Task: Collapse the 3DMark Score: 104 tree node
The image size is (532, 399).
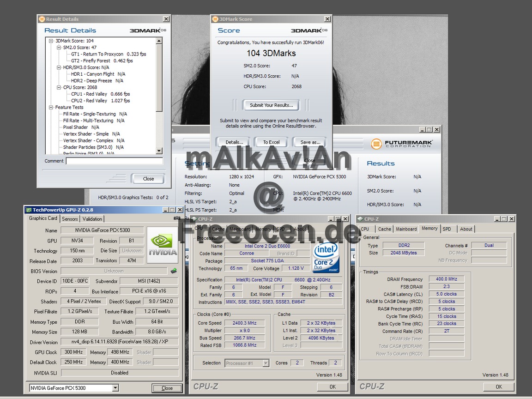Action: pos(51,41)
